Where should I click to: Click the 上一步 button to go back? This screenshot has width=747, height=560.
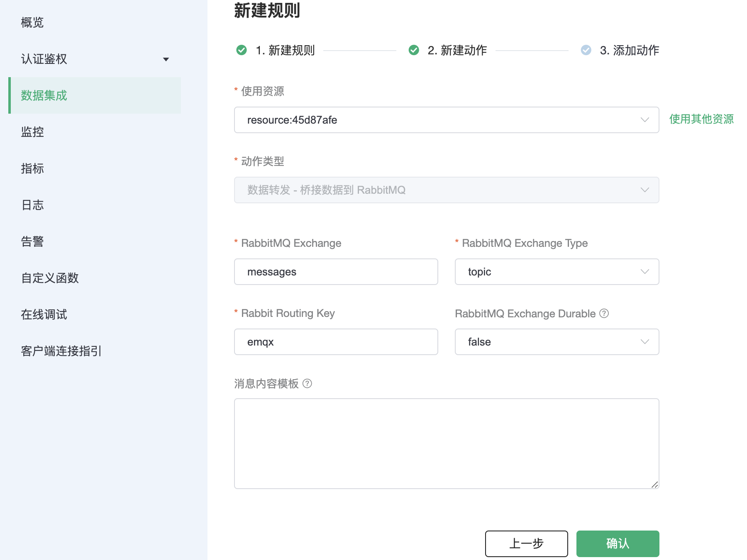pos(526,543)
